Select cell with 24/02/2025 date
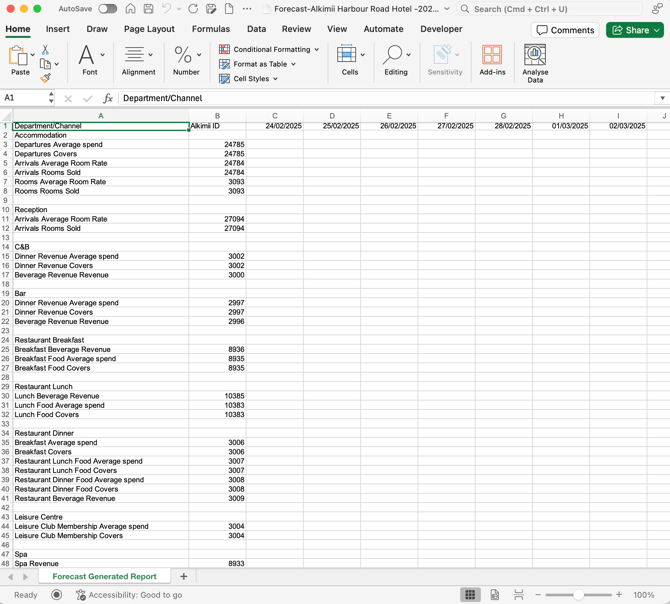Image resolution: width=670 pixels, height=604 pixels. [275, 126]
